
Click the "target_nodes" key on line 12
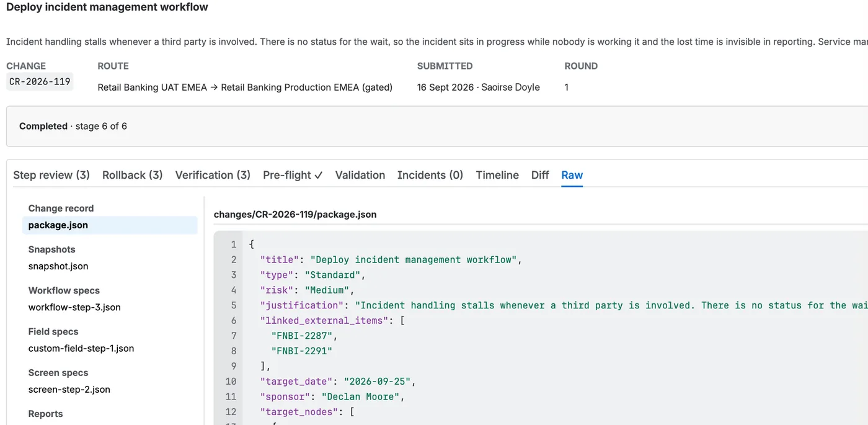pos(299,411)
